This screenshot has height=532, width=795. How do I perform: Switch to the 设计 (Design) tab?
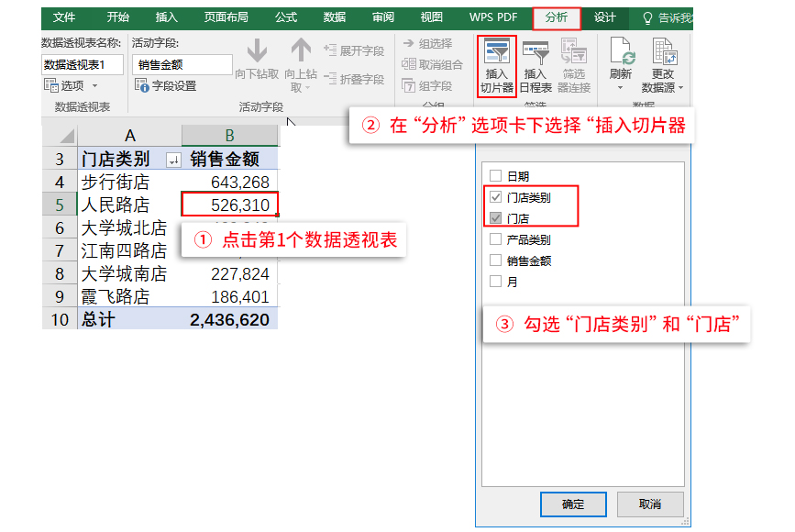click(x=605, y=17)
